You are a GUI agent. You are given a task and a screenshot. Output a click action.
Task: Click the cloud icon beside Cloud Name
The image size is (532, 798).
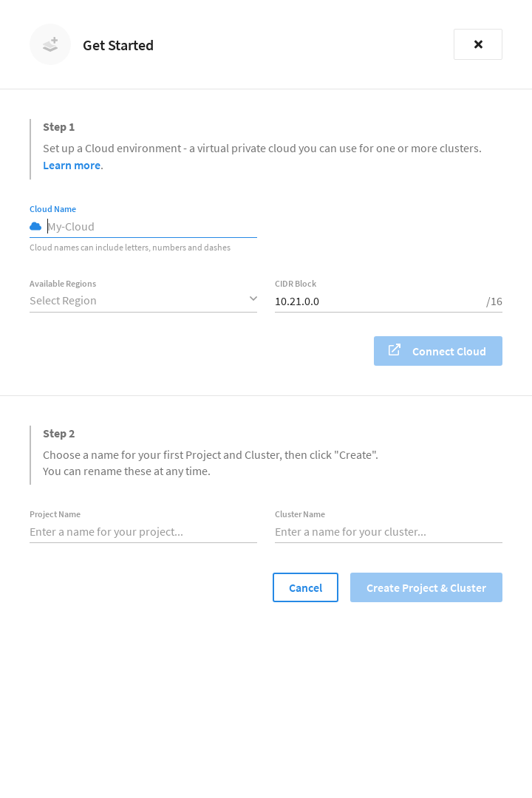point(35,226)
